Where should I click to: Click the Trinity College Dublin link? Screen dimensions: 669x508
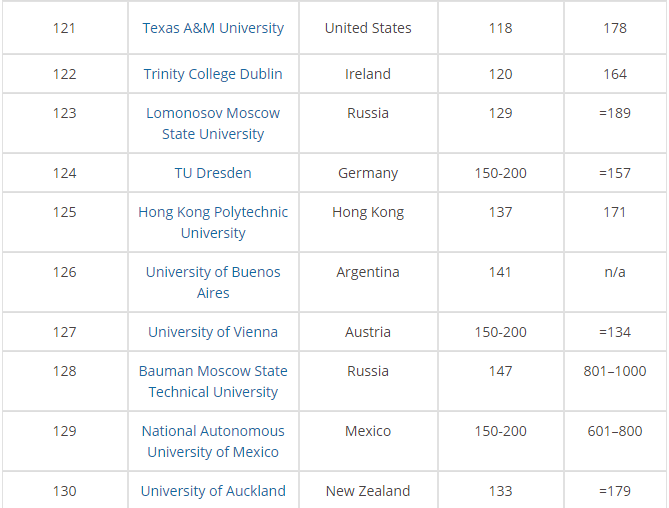tap(213, 74)
